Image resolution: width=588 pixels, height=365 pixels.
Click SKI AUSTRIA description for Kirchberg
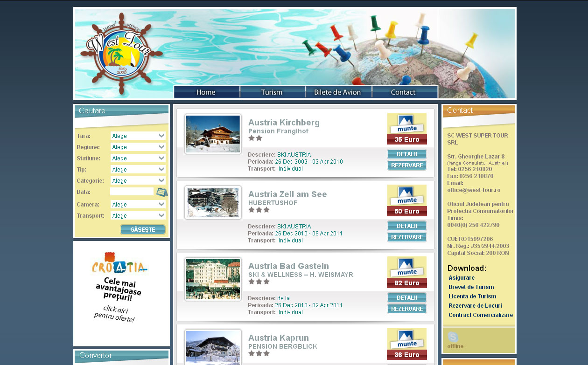(294, 155)
